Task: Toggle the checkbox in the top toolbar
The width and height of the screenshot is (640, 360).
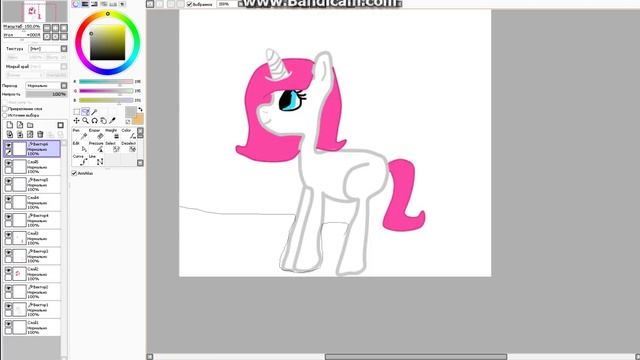Action: coord(189,4)
